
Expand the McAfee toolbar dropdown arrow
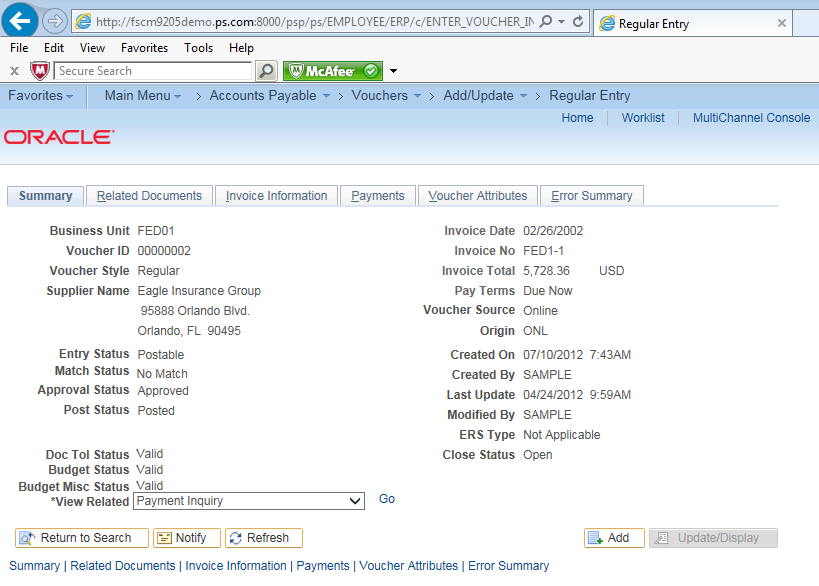click(392, 71)
